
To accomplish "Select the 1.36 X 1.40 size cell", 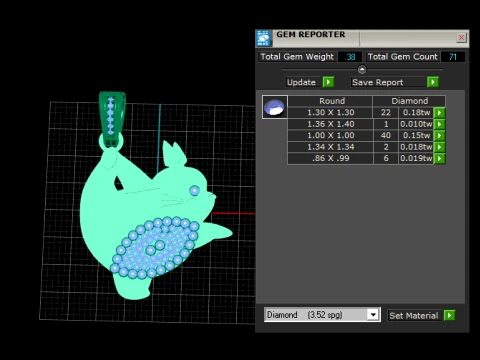I will (330, 124).
